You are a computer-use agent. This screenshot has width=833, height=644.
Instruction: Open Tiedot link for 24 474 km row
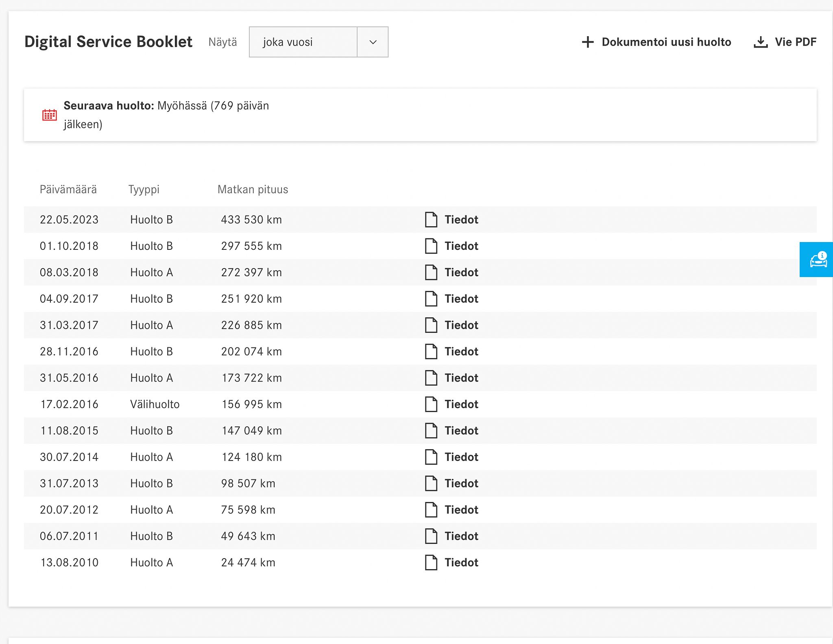pyautogui.click(x=461, y=563)
